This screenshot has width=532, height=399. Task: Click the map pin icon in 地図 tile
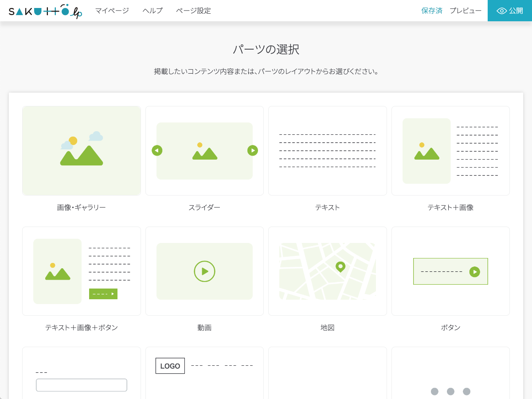coord(340,267)
